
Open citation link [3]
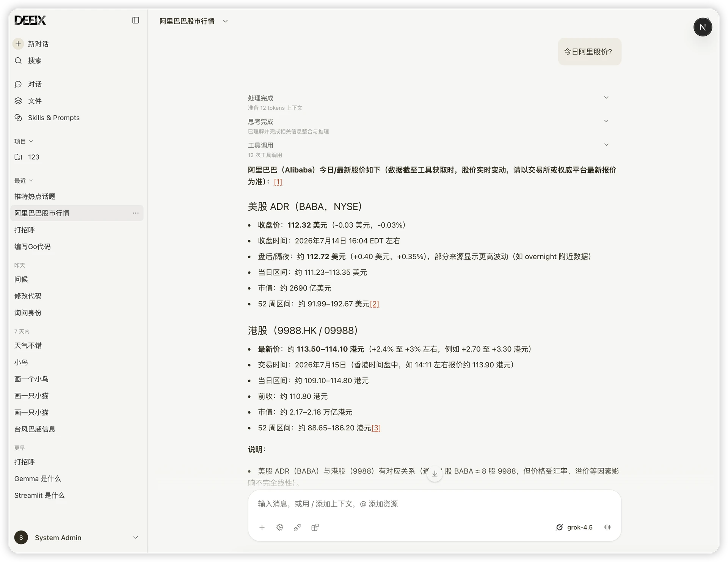(x=376, y=428)
